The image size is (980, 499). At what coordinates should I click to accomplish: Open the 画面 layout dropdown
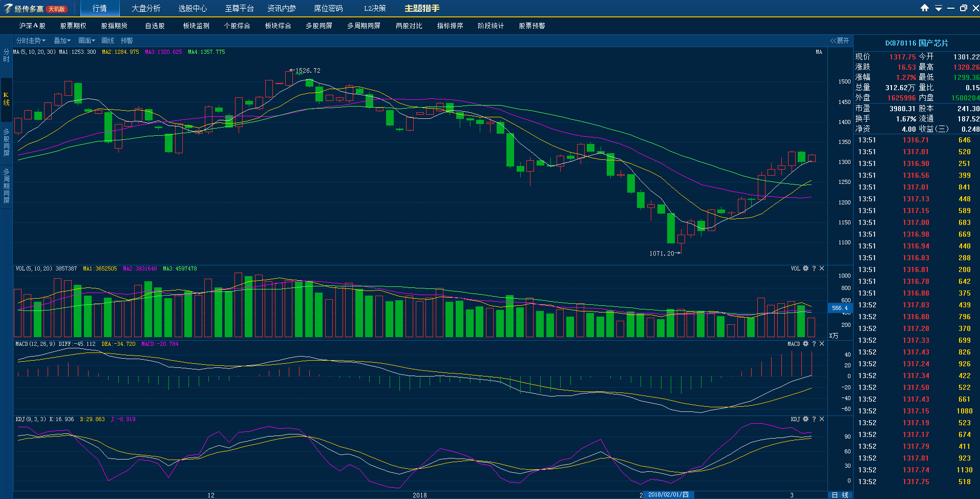[87, 40]
